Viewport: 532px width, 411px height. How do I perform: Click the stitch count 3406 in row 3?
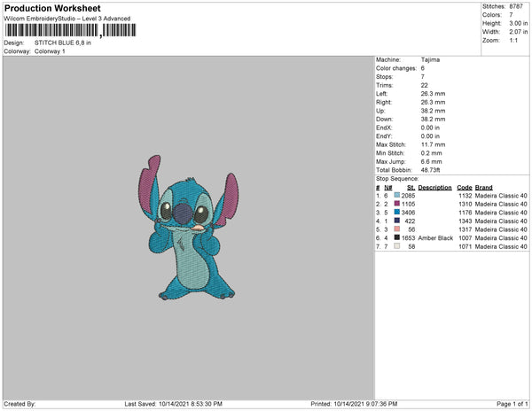(408, 213)
